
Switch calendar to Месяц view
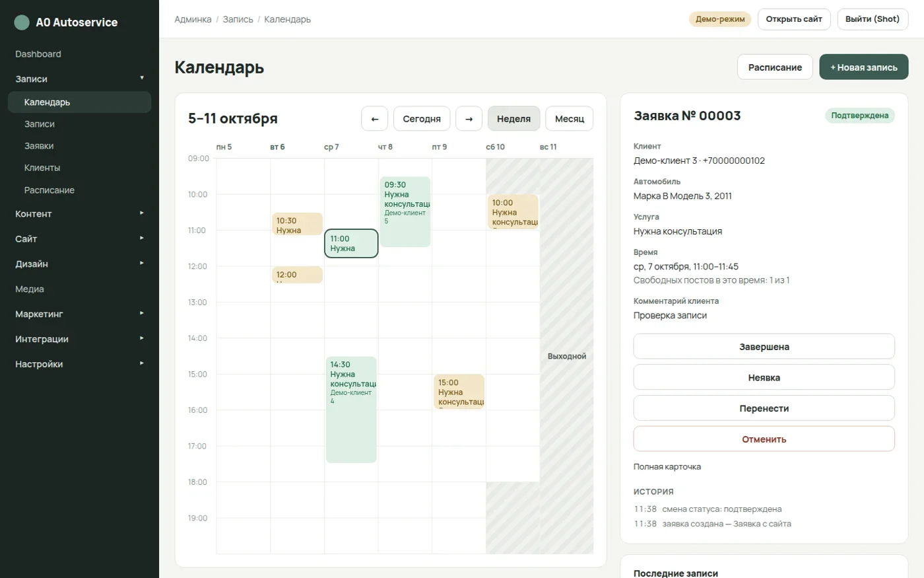pos(570,119)
